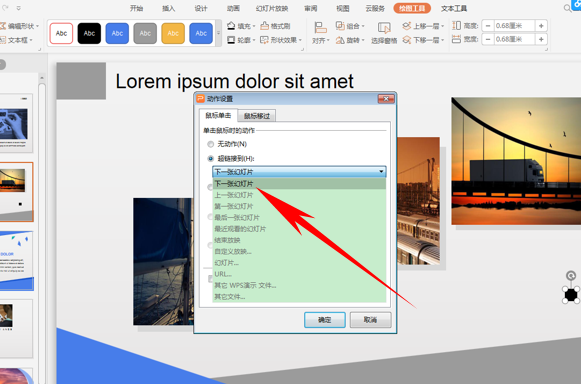
Task: Open the 开始 ribbon tab
Action: (136, 8)
